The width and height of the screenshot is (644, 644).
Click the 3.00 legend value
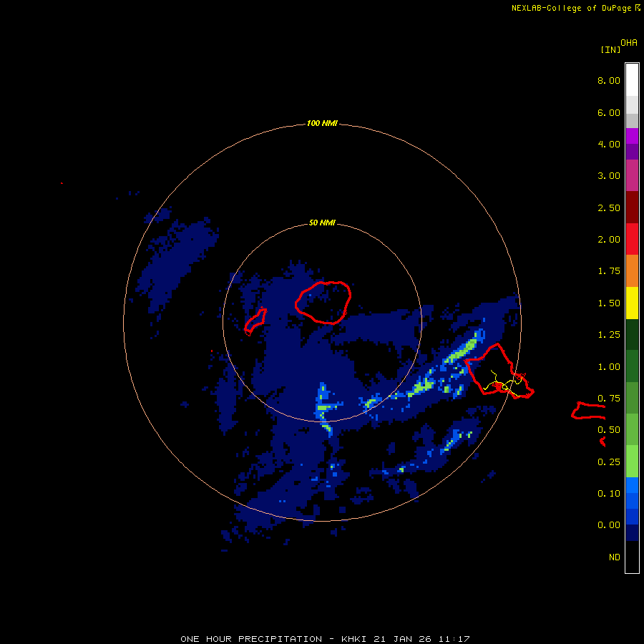click(x=609, y=176)
